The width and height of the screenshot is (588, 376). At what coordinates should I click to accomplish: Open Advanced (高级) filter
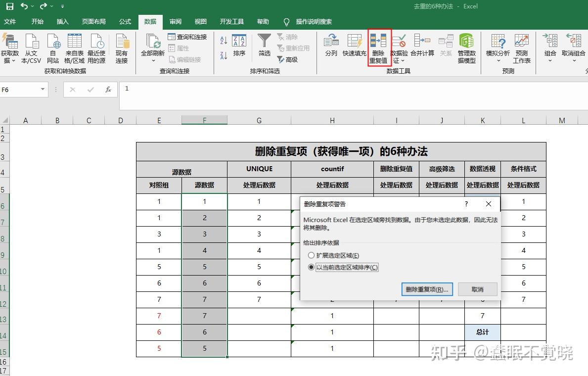(288, 59)
